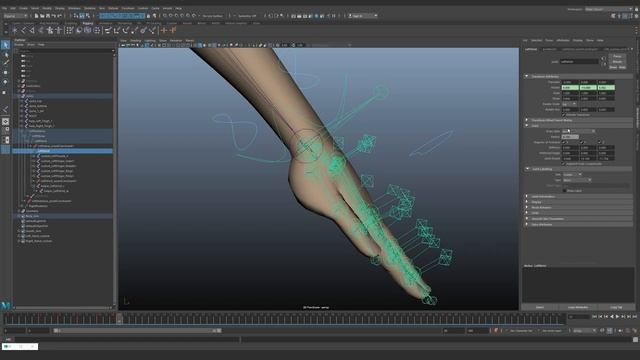640x360 pixels.
Task: Open the viewport Shading menu
Action: [x=136, y=40]
